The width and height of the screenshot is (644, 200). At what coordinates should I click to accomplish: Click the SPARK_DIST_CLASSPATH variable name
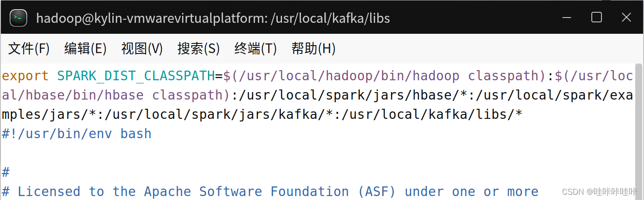tap(136, 76)
